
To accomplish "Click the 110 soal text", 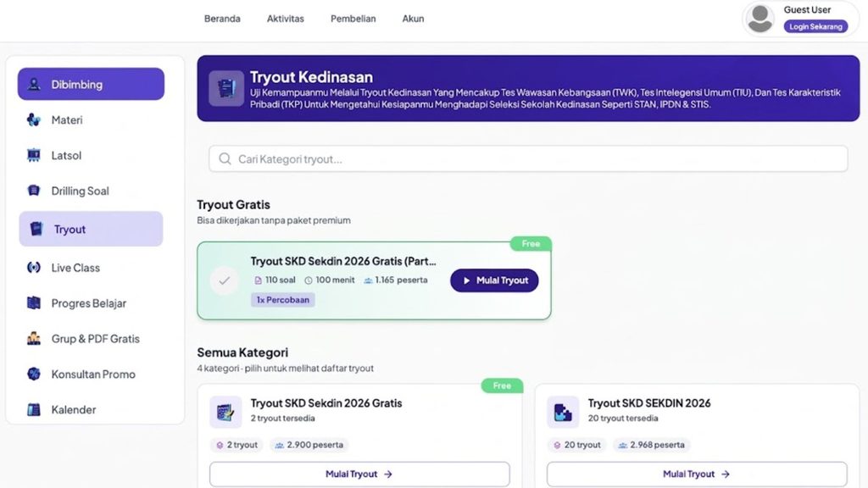I will click(280, 280).
